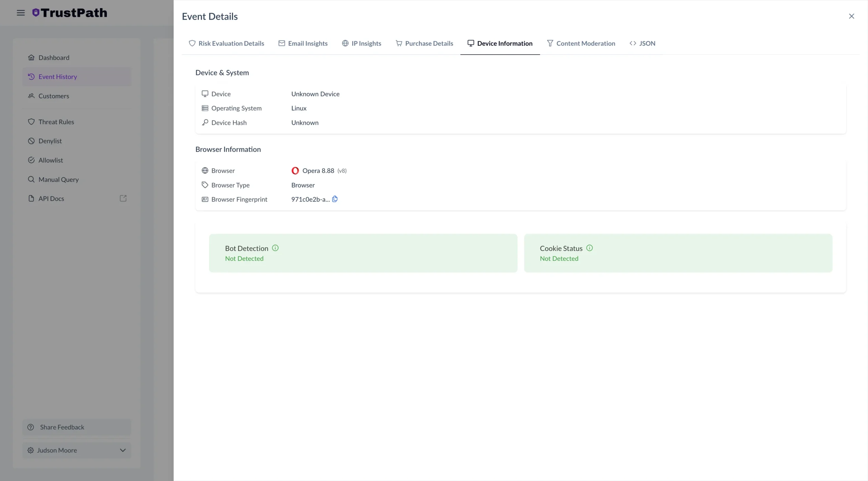Click the Share Feedback button
This screenshot has width=868, height=481.
coord(76,427)
